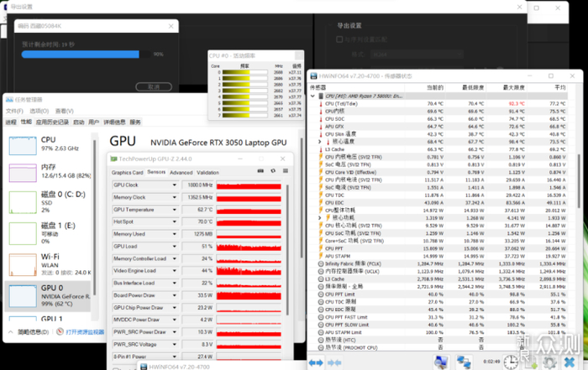Click 当前的 column header in HWiNFO
Image resolution: width=588 pixels, height=370 pixels.
click(x=435, y=87)
